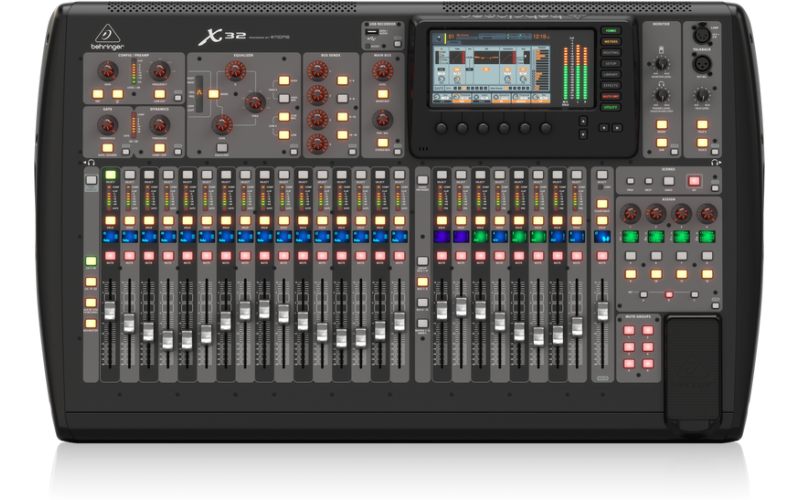Click the down arrow key beside the screen

583,134
